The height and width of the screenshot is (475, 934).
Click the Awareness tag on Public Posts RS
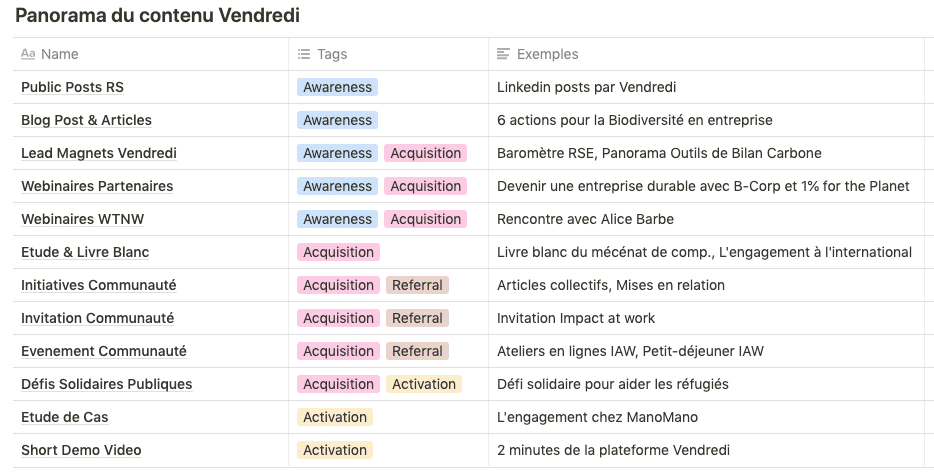click(337, 87)
